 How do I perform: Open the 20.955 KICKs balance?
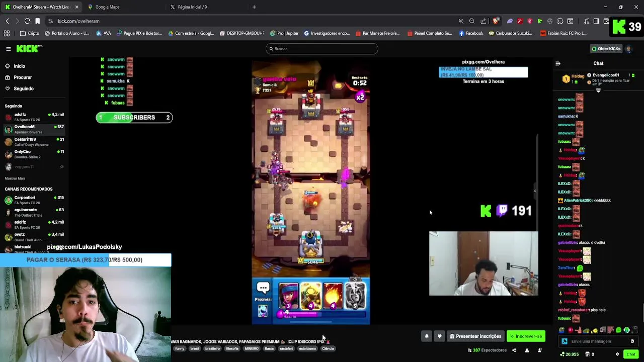tap(570, 354)
